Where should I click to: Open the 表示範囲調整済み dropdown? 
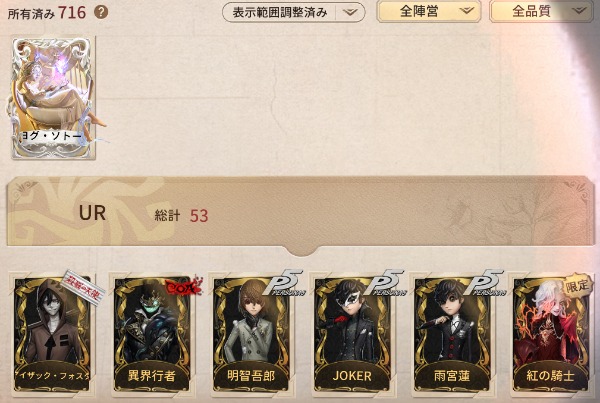click(293, 12)
